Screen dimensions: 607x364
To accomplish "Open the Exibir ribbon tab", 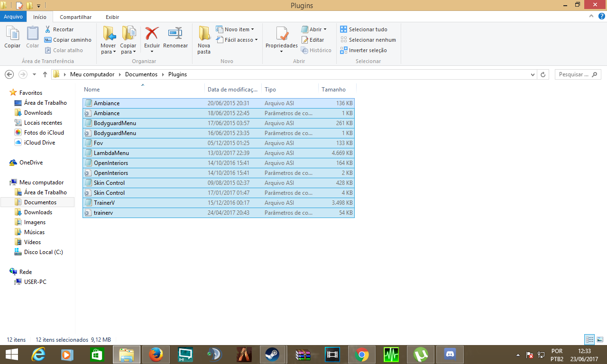I will pyautogui.click(x=112, y=17).
